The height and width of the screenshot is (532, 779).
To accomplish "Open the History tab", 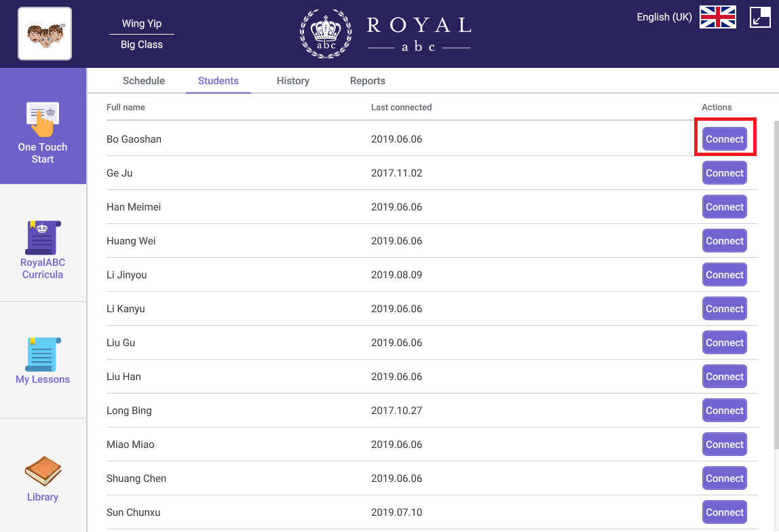I will point(292,81).
